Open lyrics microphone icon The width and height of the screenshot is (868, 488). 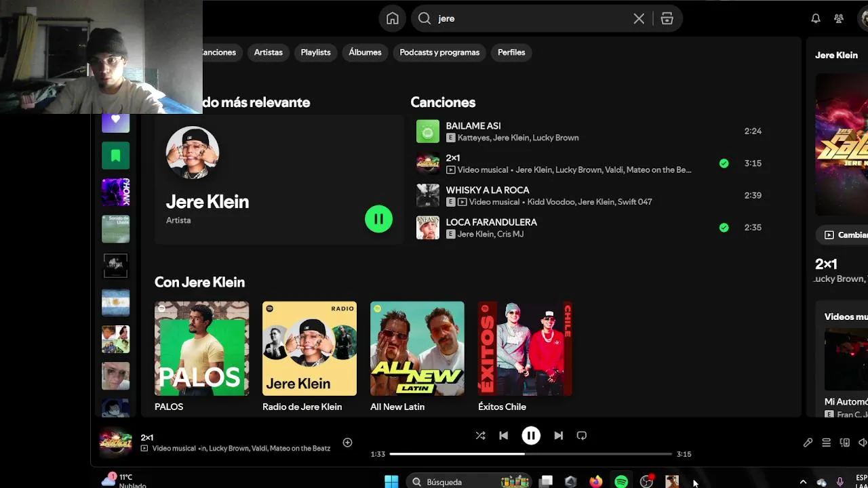point(808,443)
